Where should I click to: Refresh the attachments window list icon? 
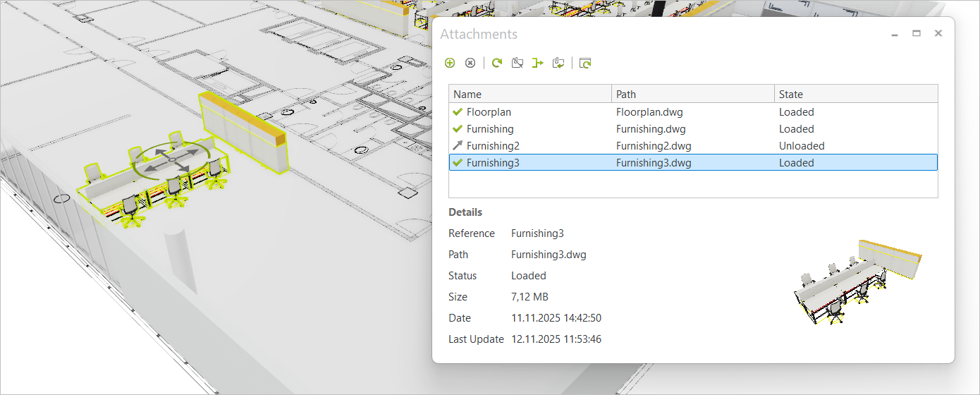click(x=585, y=63)
